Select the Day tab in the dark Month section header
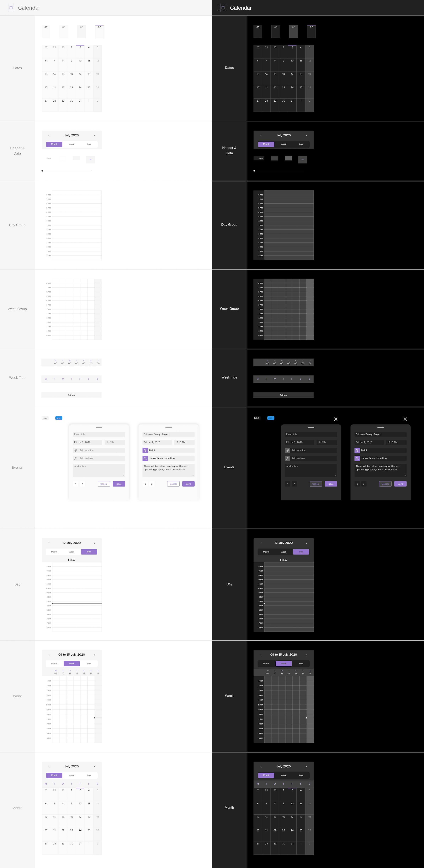Image resolution: width=424 pixels, height=868 pixels. [x=301, y=775]
